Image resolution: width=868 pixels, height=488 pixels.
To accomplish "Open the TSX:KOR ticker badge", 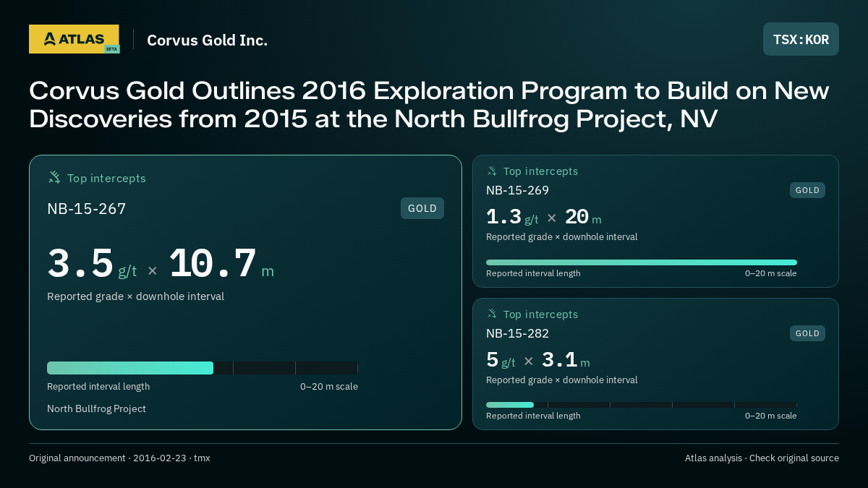I will point(801,39).
